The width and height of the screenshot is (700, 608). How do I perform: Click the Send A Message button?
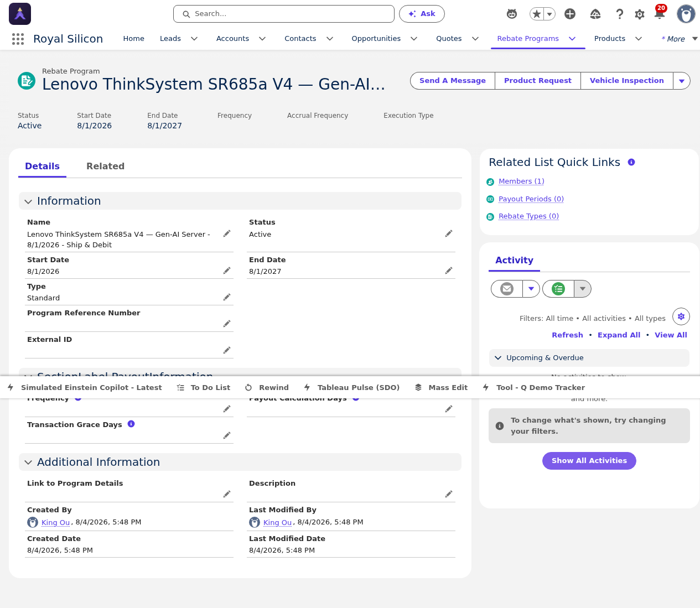click(453, 81)
